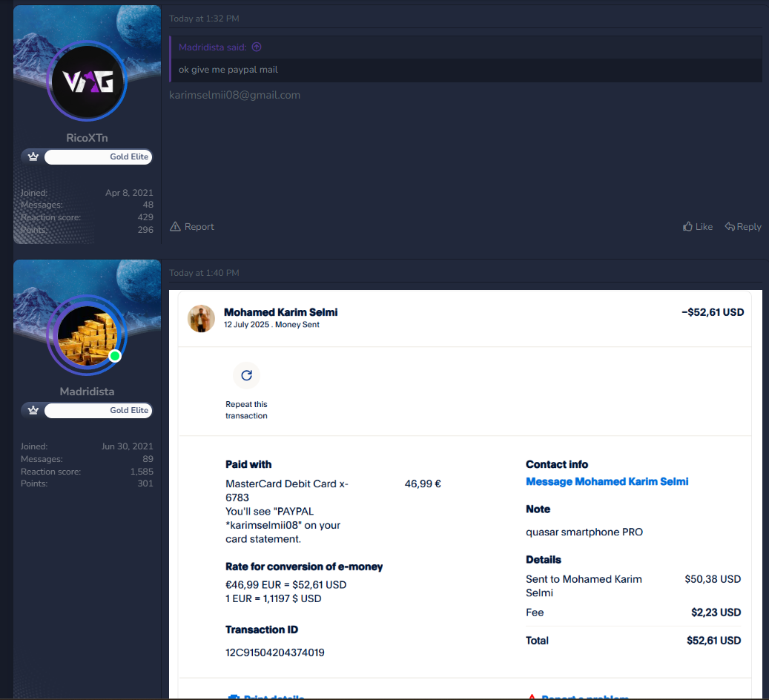Click the karimselmii08@gmail.com text
The height and width of the screenshot is (700, 769).
[x=234, y=95]
